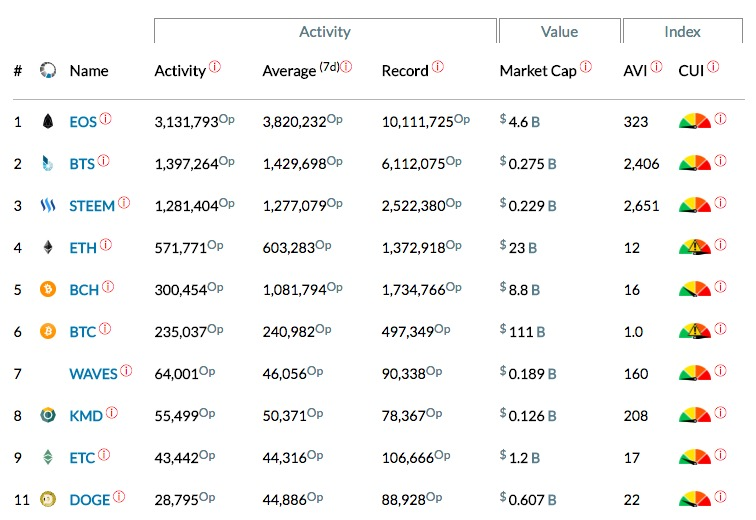Sort by the Market Cap column header
The height and width of the screenshot is (520, 756).
[538, 71]
